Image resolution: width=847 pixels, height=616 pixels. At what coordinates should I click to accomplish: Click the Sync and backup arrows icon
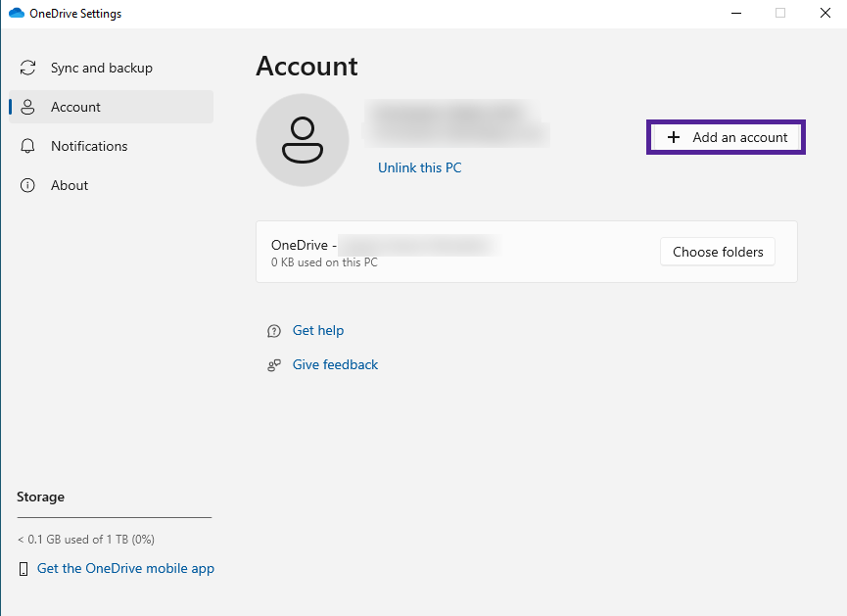[x=28, y=69]
